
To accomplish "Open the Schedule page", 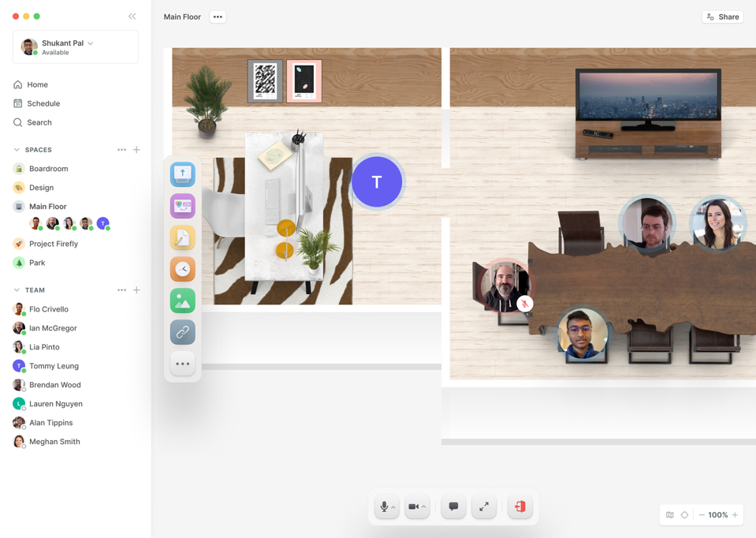I will tap(43, 103).
